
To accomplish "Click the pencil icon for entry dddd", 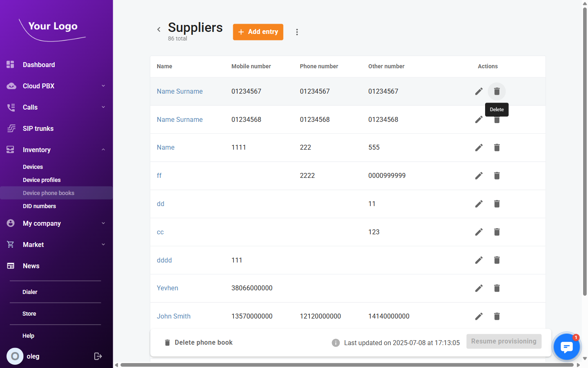I will click(479, 260).
